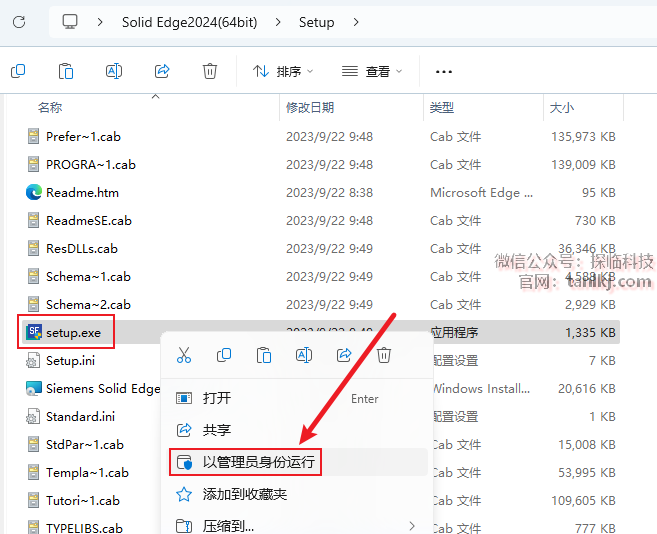The height and width of the screenshot is (534, 657).
Task: Select the Schema~2.cab file icon
Action: 34,304
